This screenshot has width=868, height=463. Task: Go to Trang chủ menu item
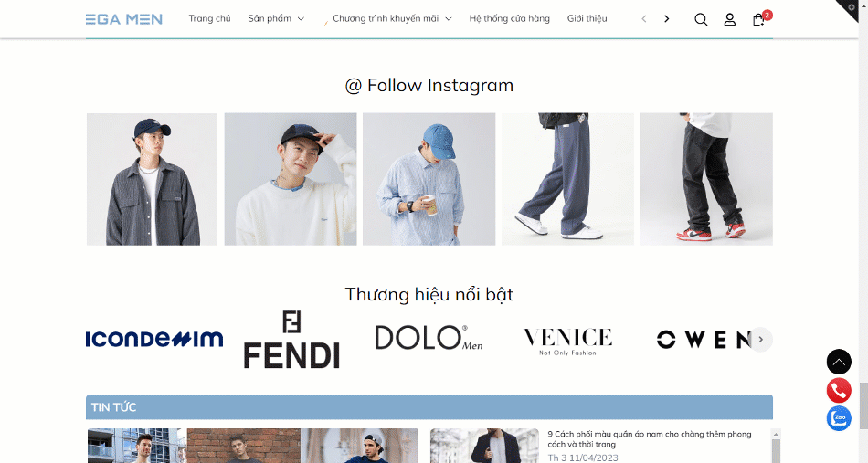209,19
